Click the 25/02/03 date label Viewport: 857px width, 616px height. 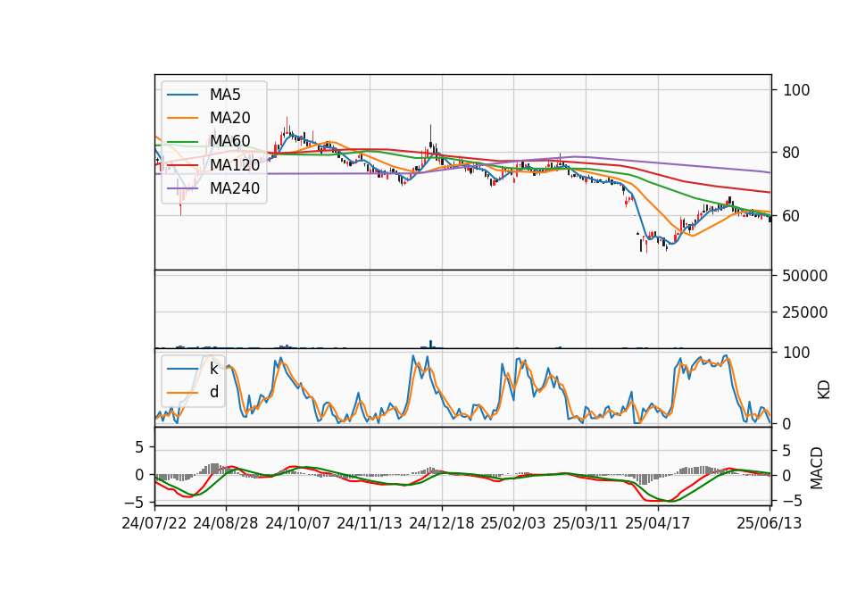point(513,523)
